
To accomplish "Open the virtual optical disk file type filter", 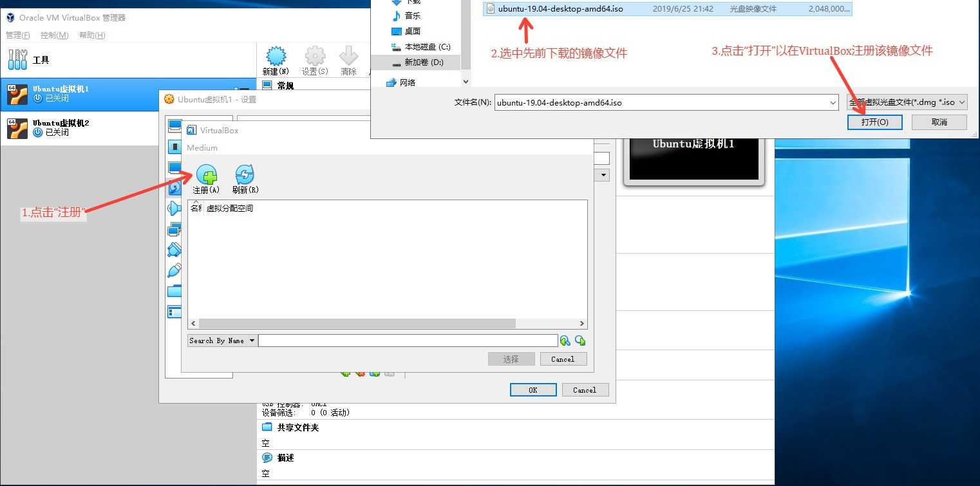I will [907, 102].
